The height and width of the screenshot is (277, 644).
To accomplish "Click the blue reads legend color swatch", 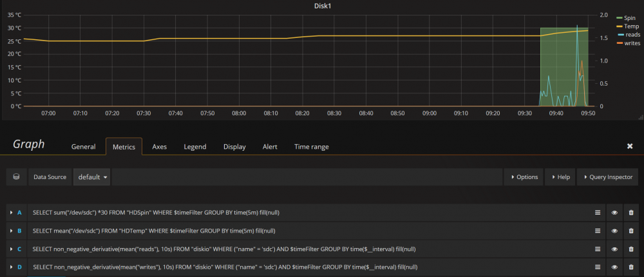I will click(620, 35).
